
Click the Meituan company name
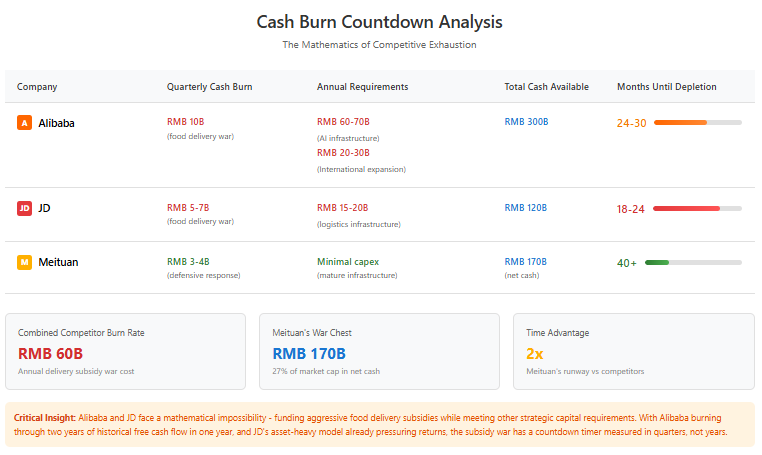click(58, 262)
